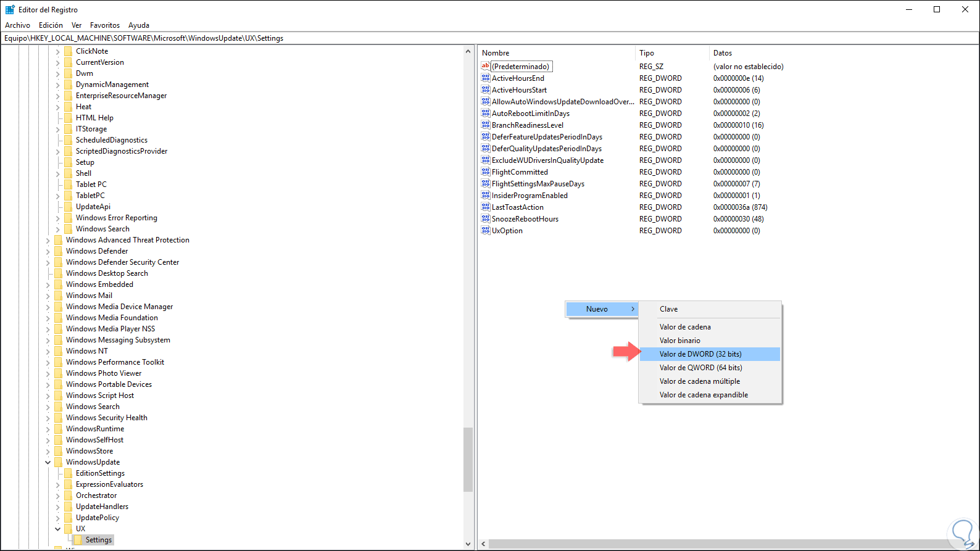
Task: Click the (Predeterminado) string value icon
Action: 486,67
